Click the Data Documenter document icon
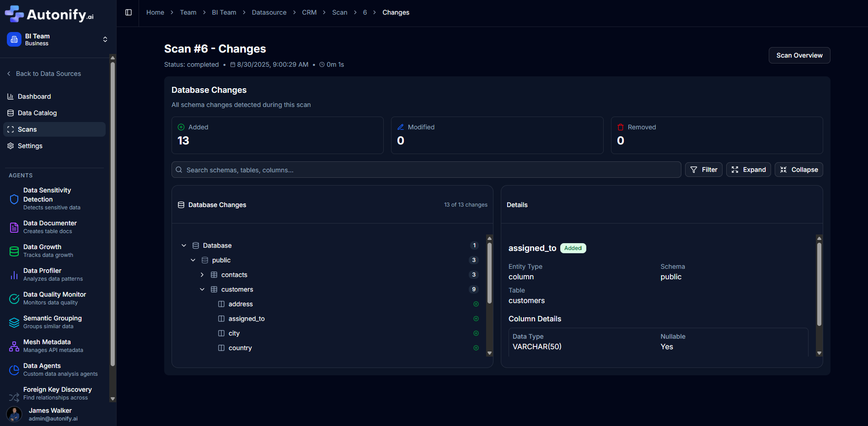This screenshot has width=868, height=426. pyautogui.click(x=14, y=227)
